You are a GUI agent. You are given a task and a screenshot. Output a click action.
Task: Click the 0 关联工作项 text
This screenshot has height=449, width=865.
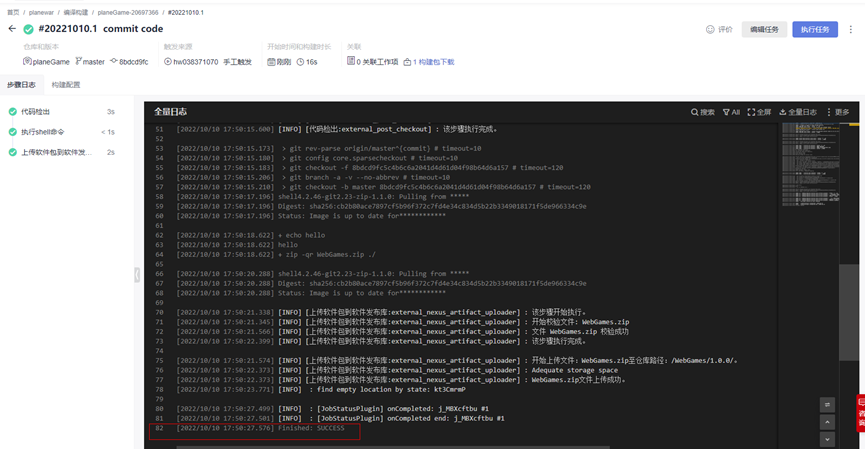tap(377, 62)
